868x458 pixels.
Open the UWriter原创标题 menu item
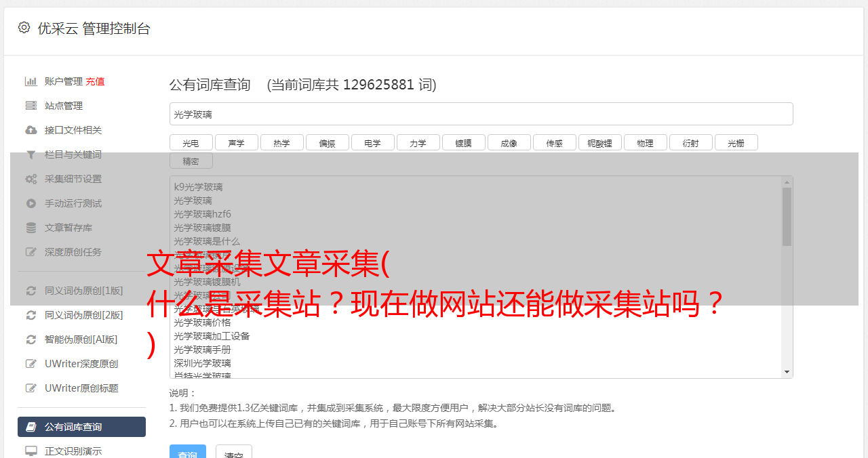click(x=81, y=388)
